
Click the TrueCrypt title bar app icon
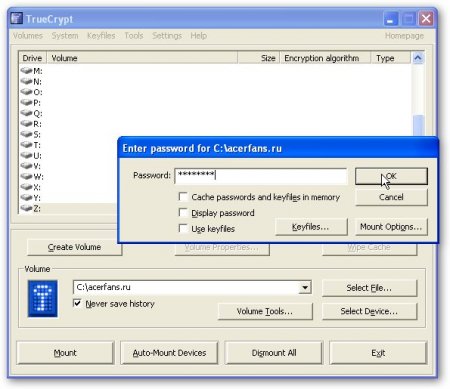(x=16, y=18)
